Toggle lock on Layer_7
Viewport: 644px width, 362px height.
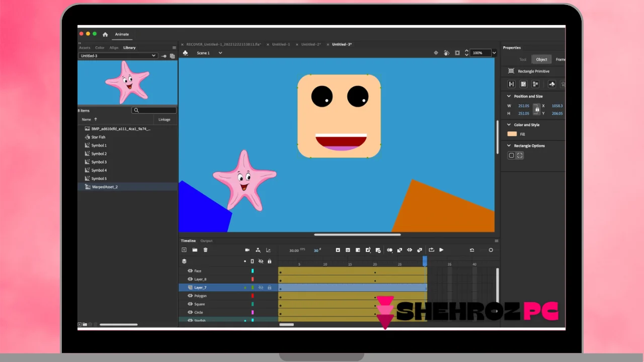[269, 288]
